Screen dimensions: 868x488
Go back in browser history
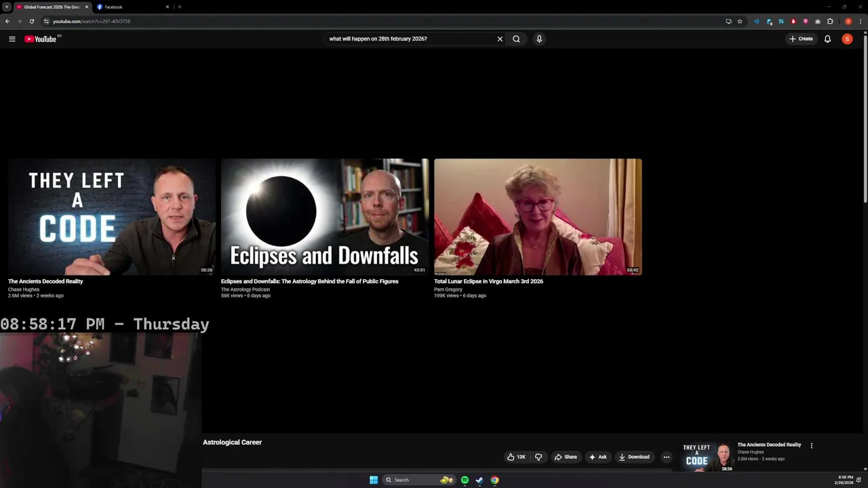pos(7,21)
